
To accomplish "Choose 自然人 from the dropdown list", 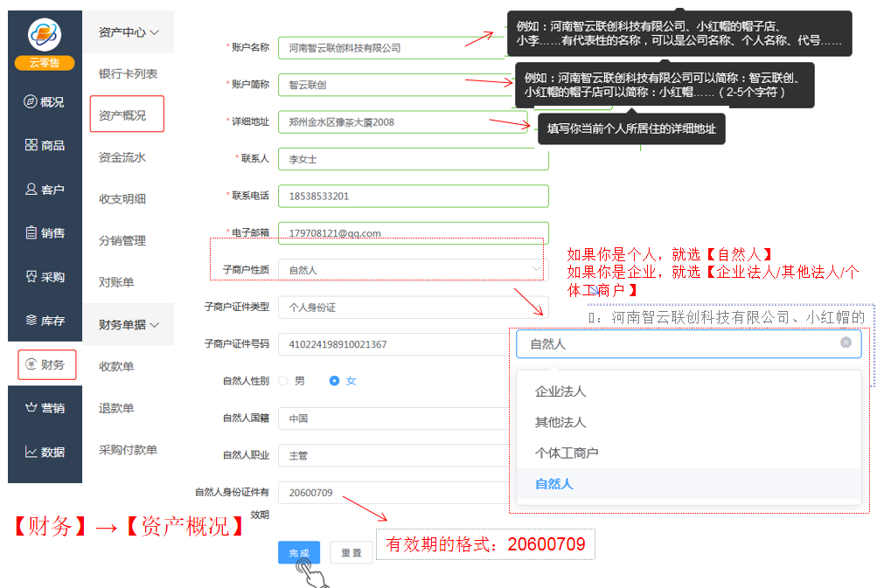I will (x=688, y=484).
